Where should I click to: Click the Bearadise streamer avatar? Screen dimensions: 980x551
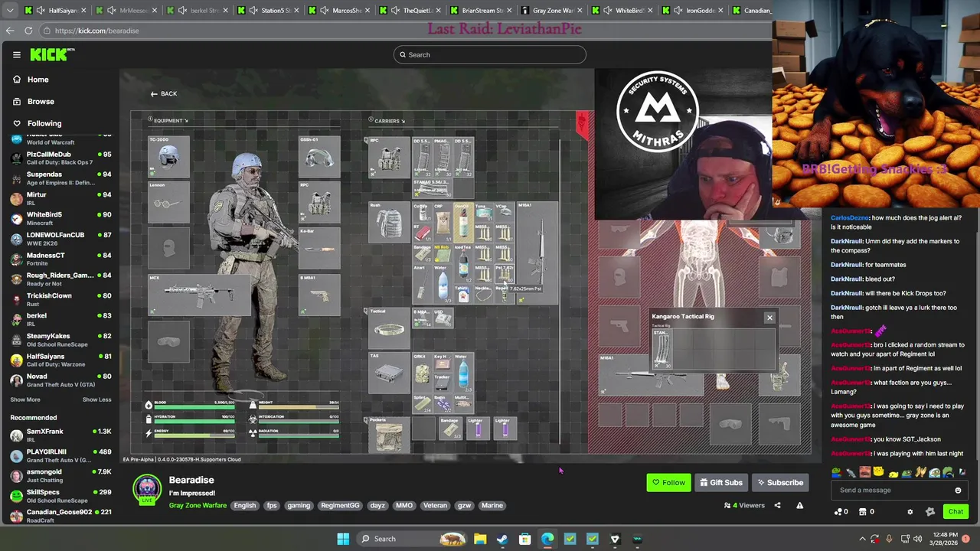pos(147,491)
